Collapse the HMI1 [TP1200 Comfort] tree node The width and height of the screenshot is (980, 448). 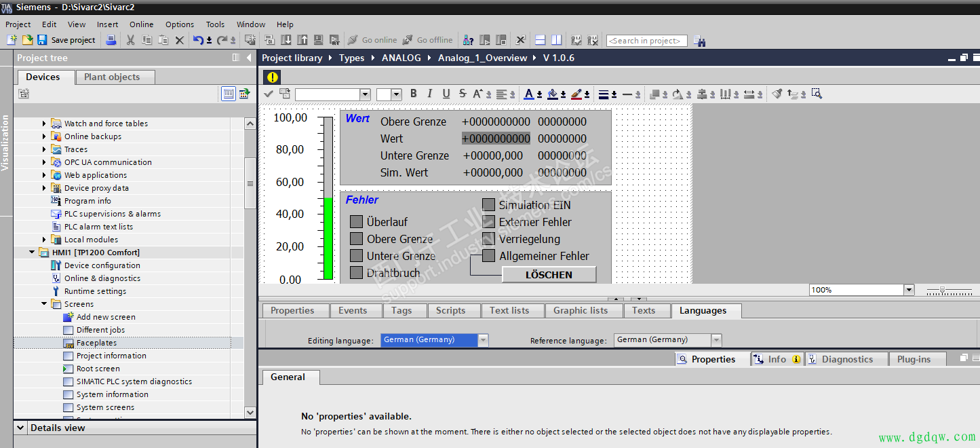click(x=31, y=253)
